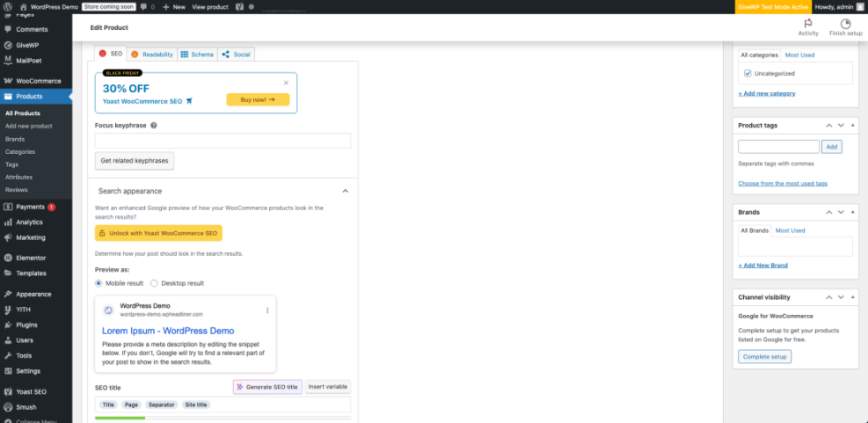This screenshot has height=423, width=868.
Task: Click the comments bubble icon in admin bar
Action: pos(144,7)
